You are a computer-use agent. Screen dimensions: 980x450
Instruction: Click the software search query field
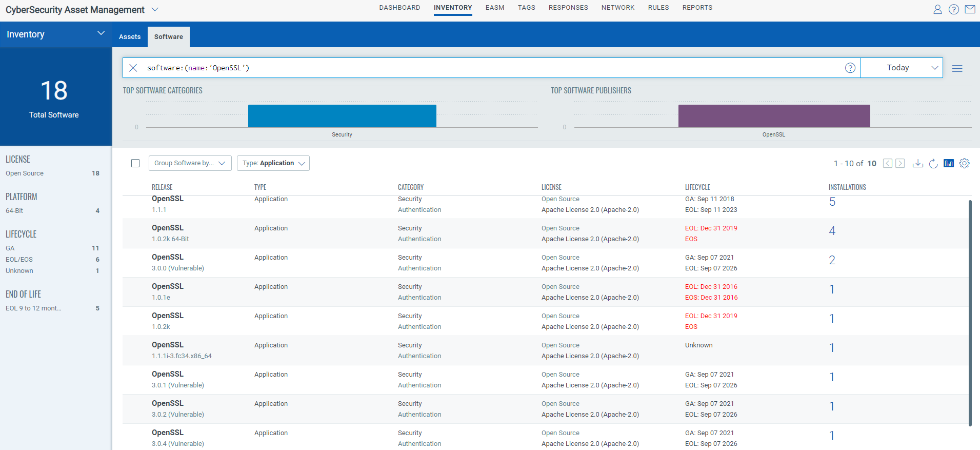pyautogui.click(x=492, y=68)
